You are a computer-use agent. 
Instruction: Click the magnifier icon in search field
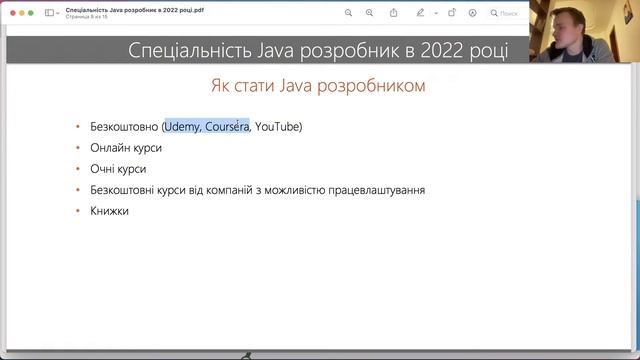coord(494,13)
